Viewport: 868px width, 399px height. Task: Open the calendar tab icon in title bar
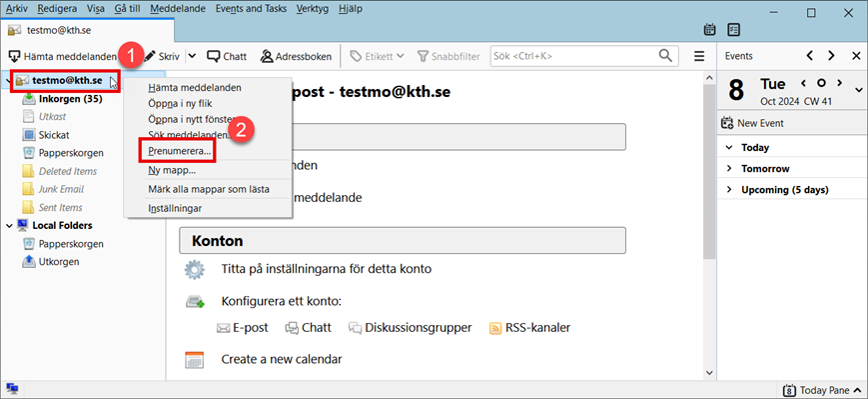point(709,29)
